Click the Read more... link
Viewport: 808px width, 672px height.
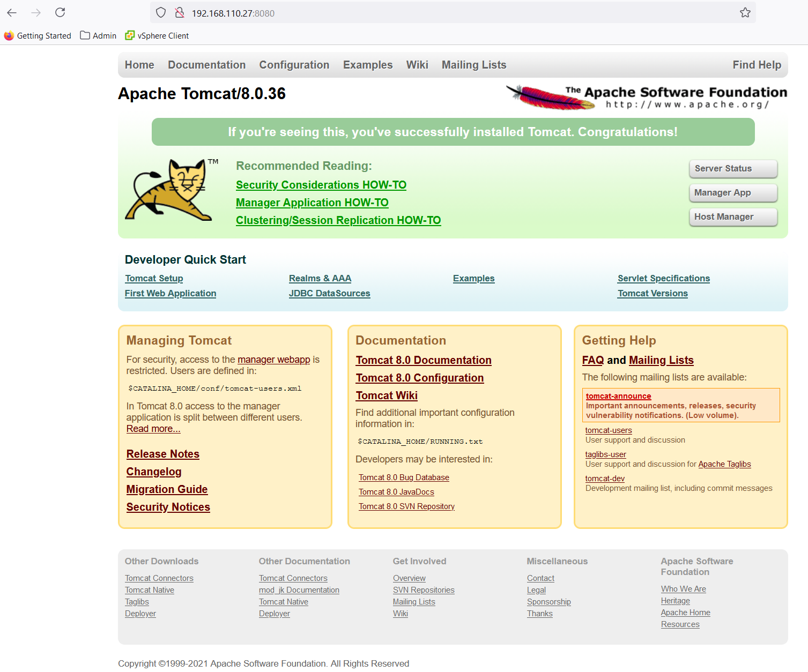pyautogui.click(x=153, y=429)
